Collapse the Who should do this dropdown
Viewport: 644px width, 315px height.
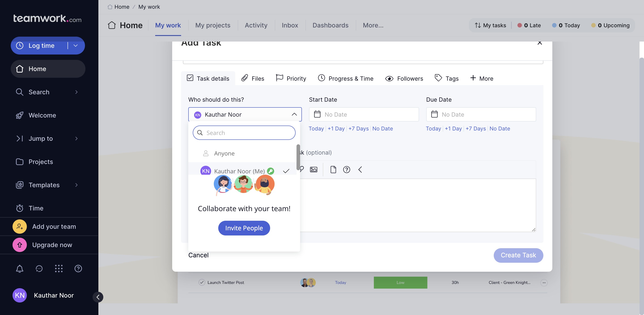294,114
